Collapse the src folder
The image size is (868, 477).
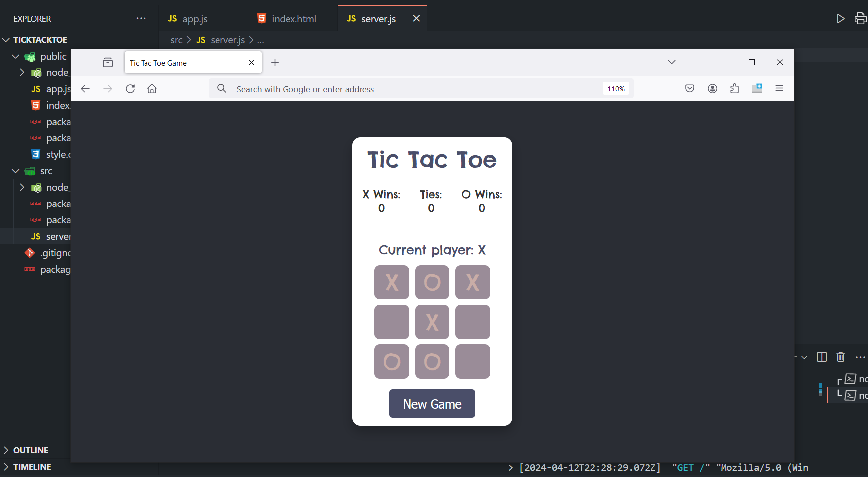[16, 171]
